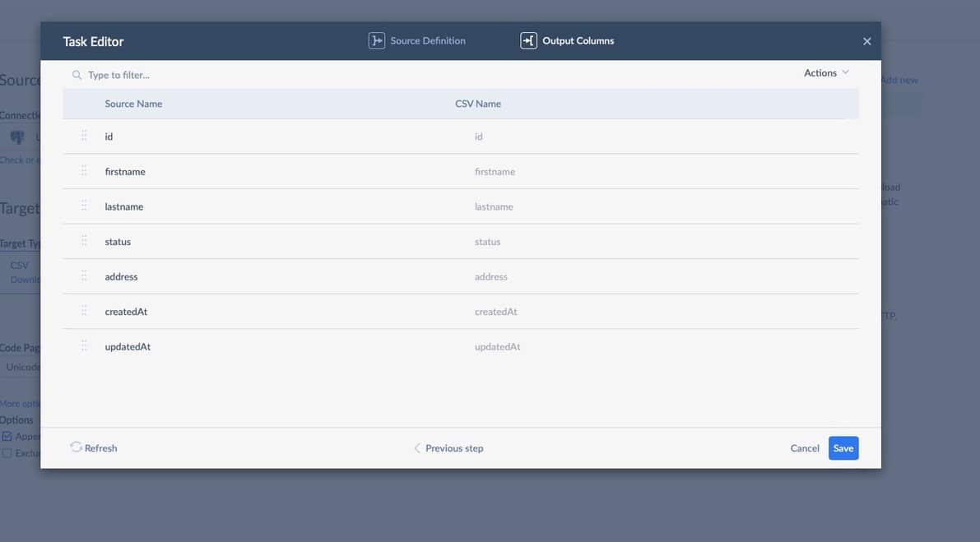Screen dimensions: 980x542
Task: Edit the CSV name for createdAt
Action: 496,312
